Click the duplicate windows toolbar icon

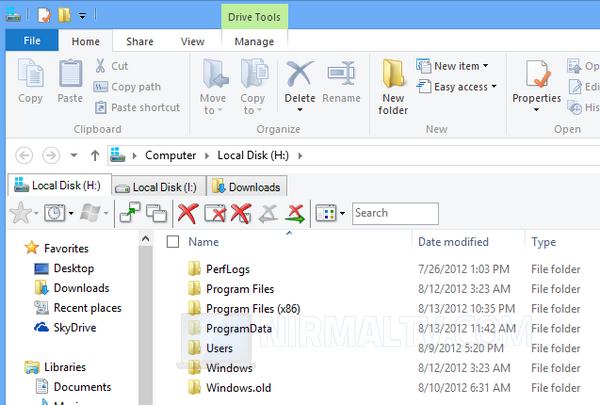(x=156, y=214)
